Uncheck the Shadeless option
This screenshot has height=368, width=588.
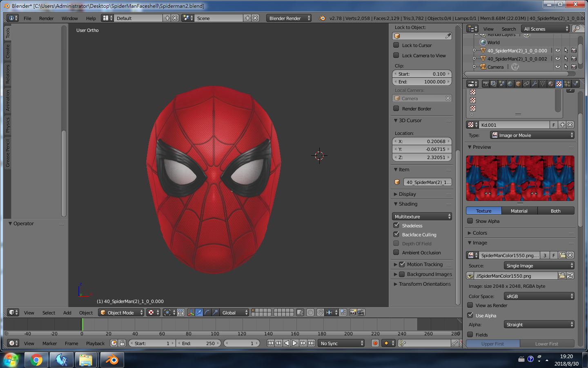pyautogui.click(x=396, y=225)
